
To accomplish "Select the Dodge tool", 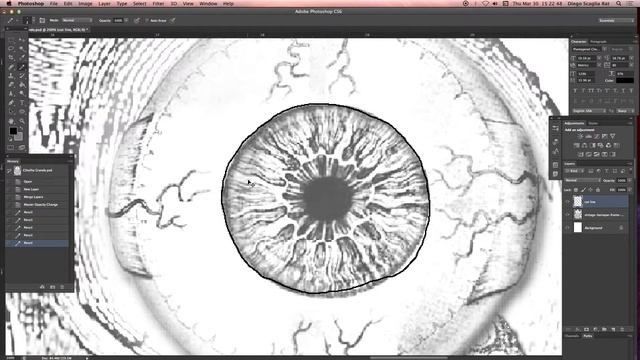I will click(22, 93).
